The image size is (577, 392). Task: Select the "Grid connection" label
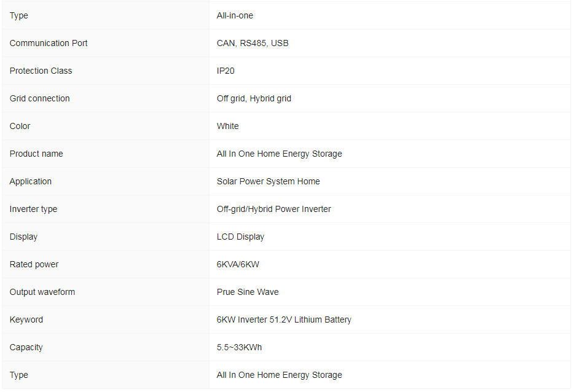(x=39, y=98)
